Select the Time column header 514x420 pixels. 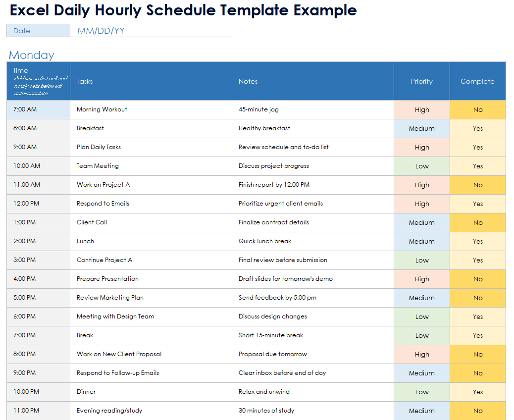[21, 70]
